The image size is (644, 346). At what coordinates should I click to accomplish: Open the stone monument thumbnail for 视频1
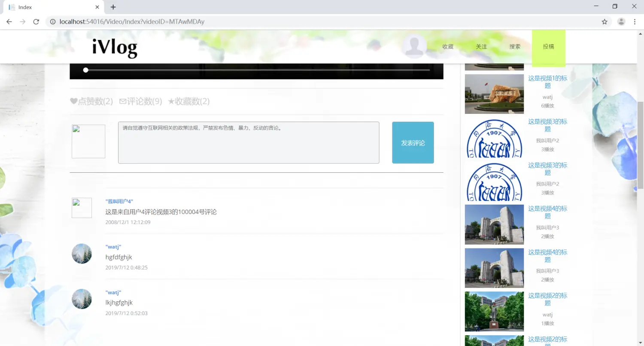494,94
